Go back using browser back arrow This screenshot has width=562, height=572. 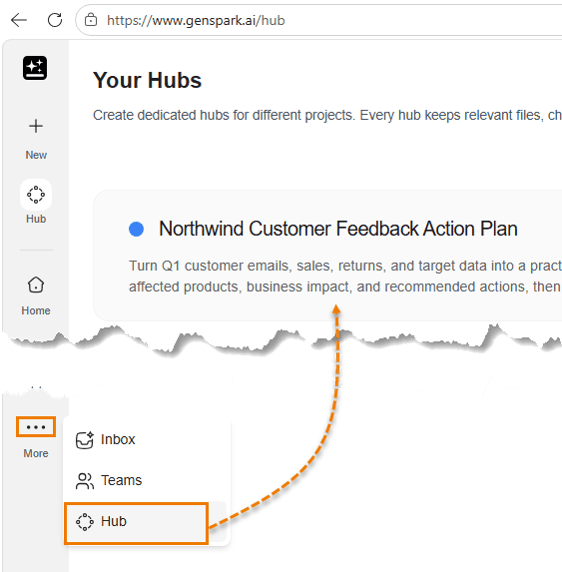click(19, 20)
